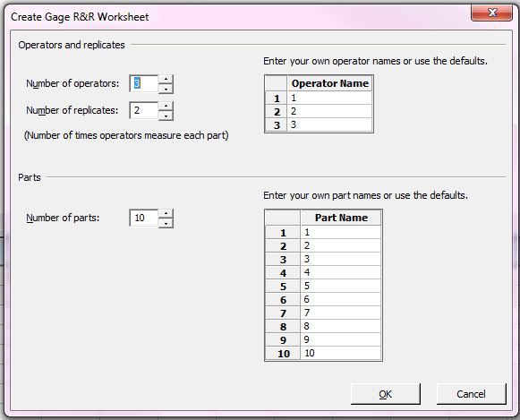Click the Number of parts field
The height and width of the screenshot is (420, 520).
(144, 218)
